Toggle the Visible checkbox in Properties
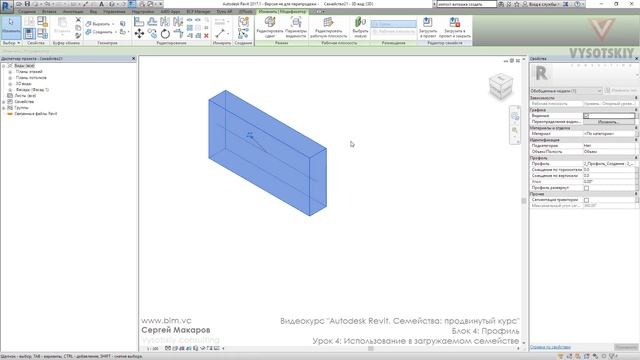This screenshot has height=360, width=640. 586,116
